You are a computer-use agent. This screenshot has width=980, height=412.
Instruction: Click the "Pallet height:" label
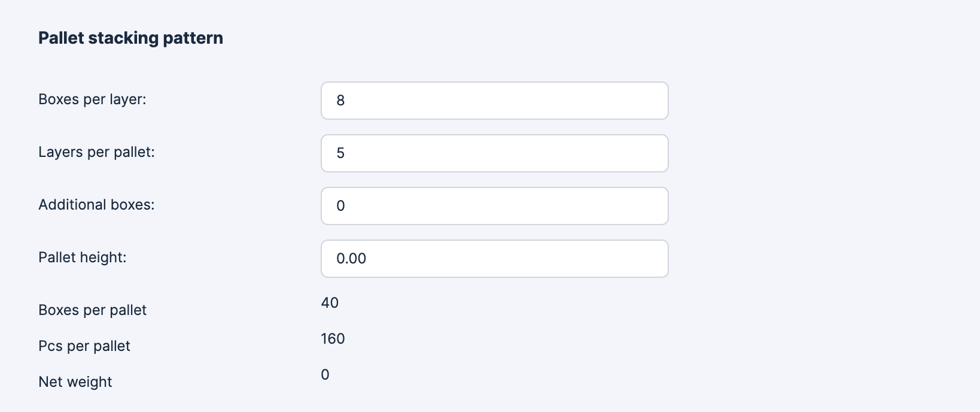[83, 257]
